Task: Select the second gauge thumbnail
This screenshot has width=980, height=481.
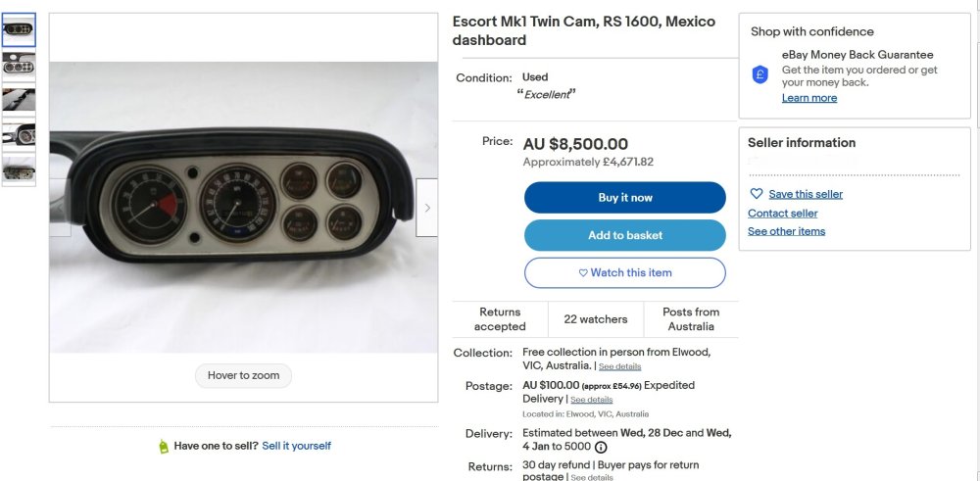Action: coord(19,64)
